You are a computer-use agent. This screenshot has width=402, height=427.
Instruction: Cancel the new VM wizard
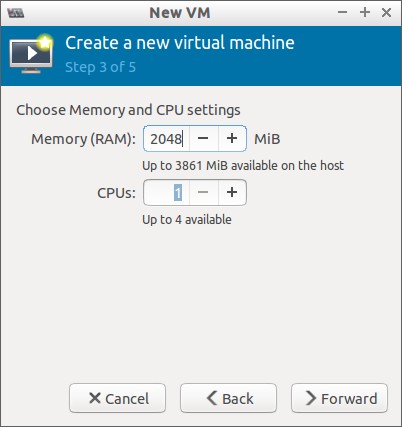click(117, 398)
